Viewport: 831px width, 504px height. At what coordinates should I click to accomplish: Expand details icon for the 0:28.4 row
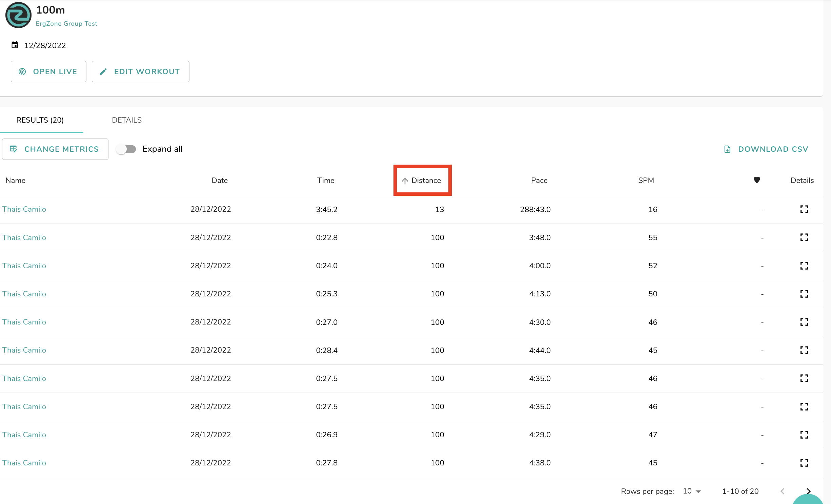tap(804, 350)
